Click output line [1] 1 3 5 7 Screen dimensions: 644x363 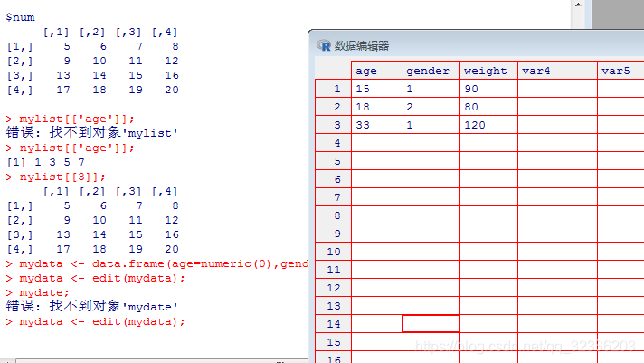click(45, 162)
